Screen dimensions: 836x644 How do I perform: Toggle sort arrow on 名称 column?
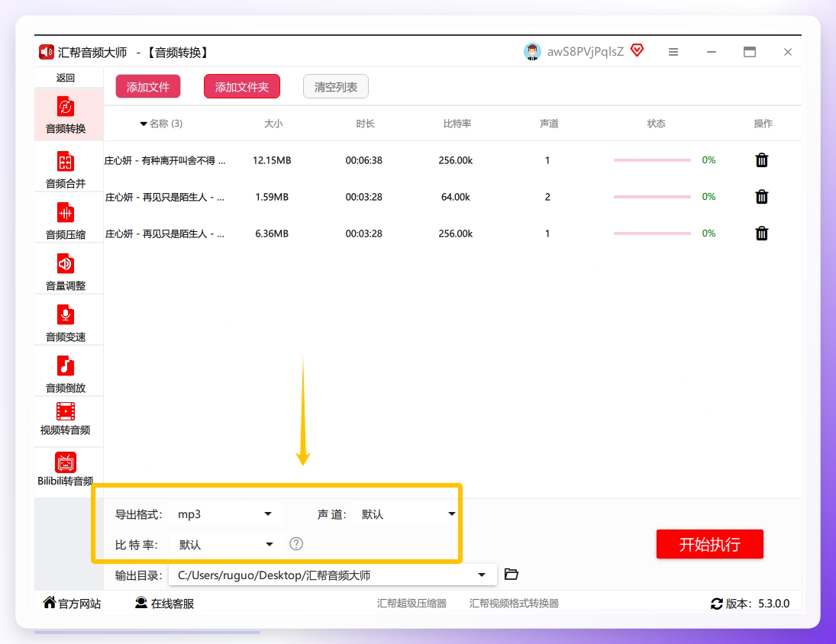click(144, 124)
